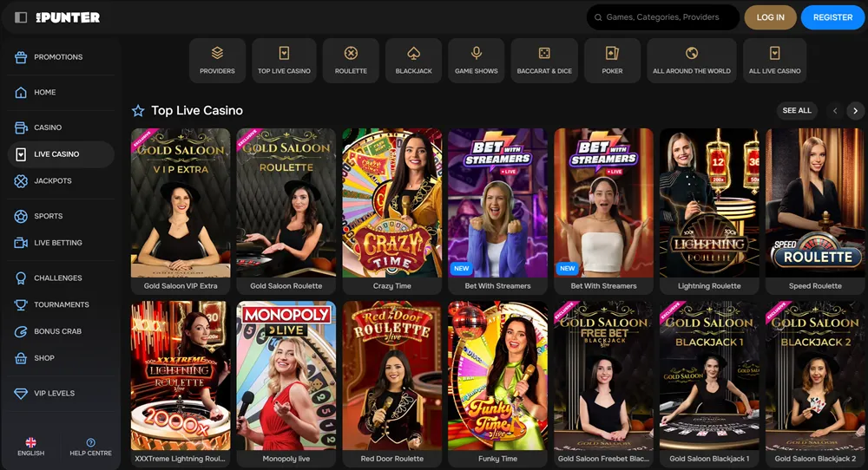Open Gold Saloon Freebet Blackjack game
868x470 pixels.
pyautogui.click(x=603, y=384)
